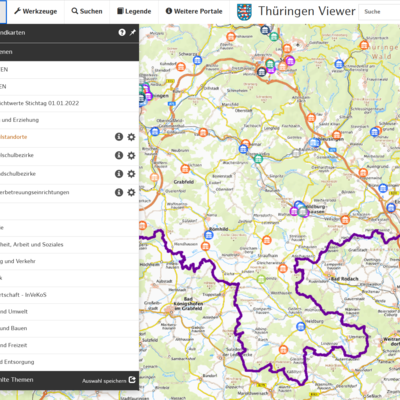Select the orange marker near Veilsdorf
The image size is (400, 400).
coord(345,220)
